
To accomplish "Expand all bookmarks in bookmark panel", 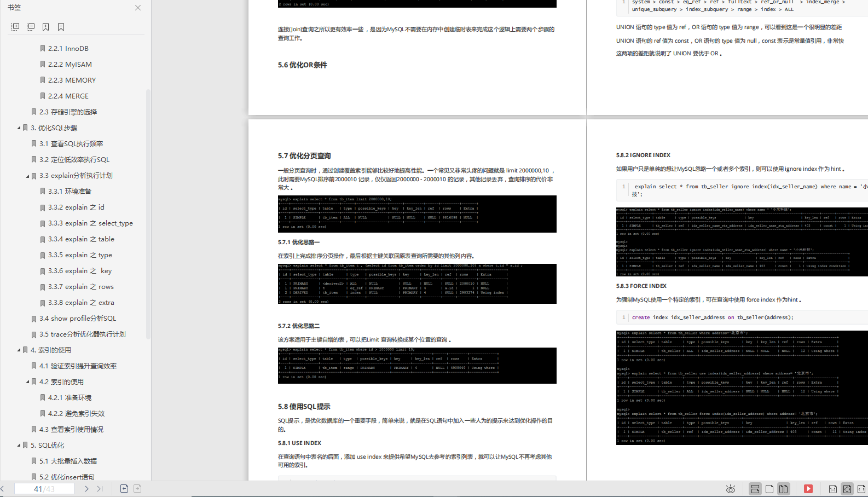I will pos(15,27).
